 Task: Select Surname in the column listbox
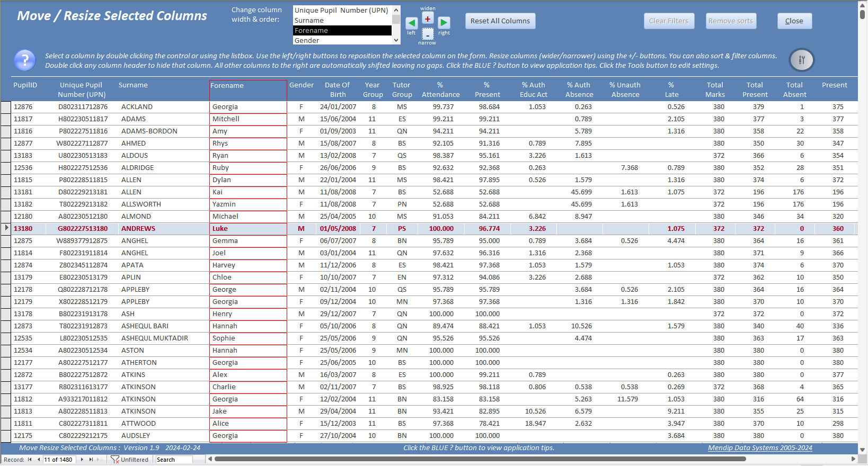[x=342, y=21]
